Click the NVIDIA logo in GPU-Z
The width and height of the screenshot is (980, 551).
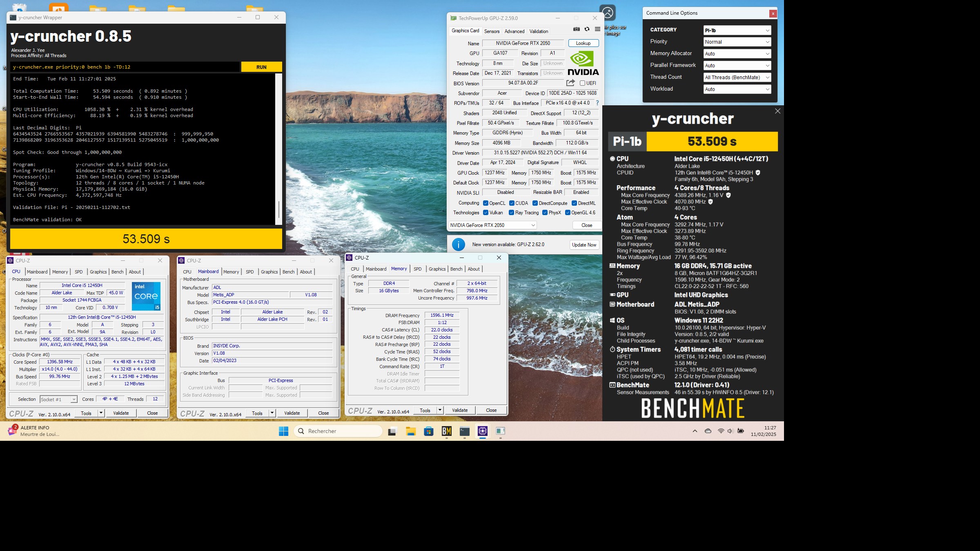pyautogui.click(x=583, y=63)
